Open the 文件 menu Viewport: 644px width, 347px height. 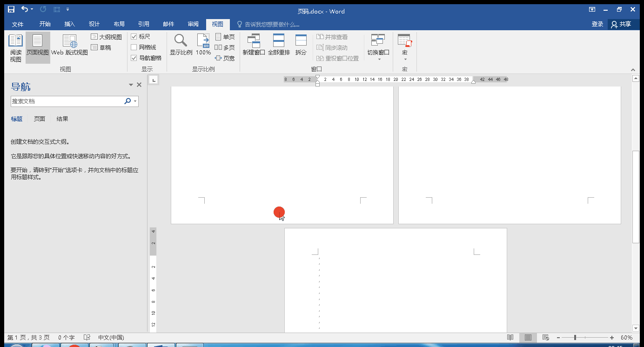(x=18, y=24)
